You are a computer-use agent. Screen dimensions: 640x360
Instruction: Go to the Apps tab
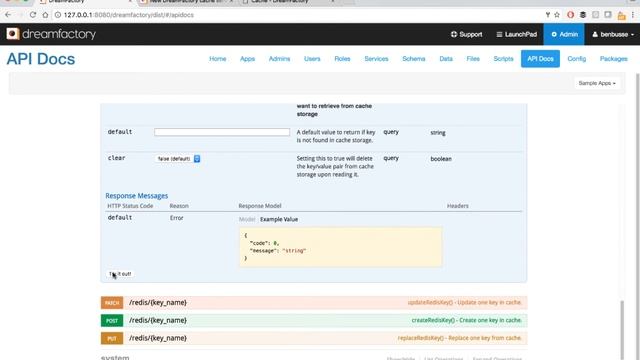pyautogui.click(x=247, y=59)
